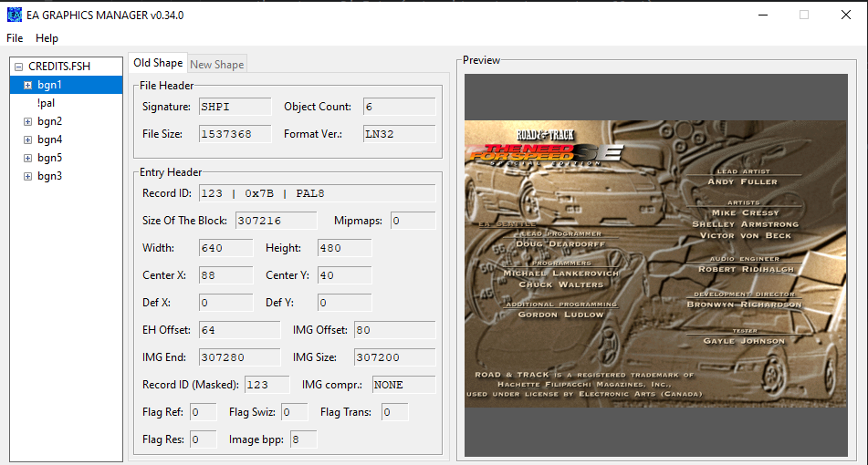Click the credits preview image
The height and width of the screenshot is (465, 868).
point(655,264)
